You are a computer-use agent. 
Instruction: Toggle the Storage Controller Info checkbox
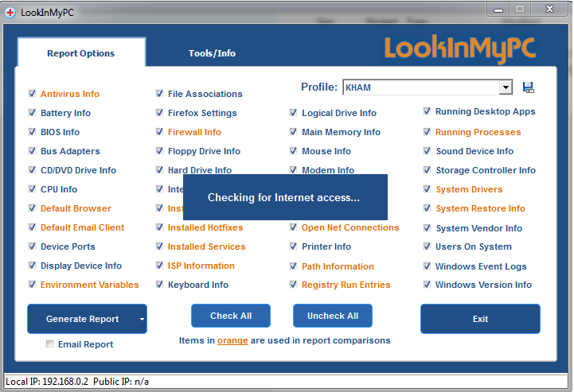[427, 169]
